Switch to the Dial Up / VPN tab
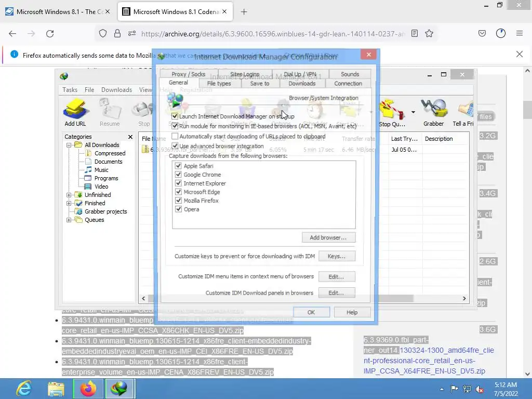The height and width of the screenshot is (399, 532). coord(300,74)
